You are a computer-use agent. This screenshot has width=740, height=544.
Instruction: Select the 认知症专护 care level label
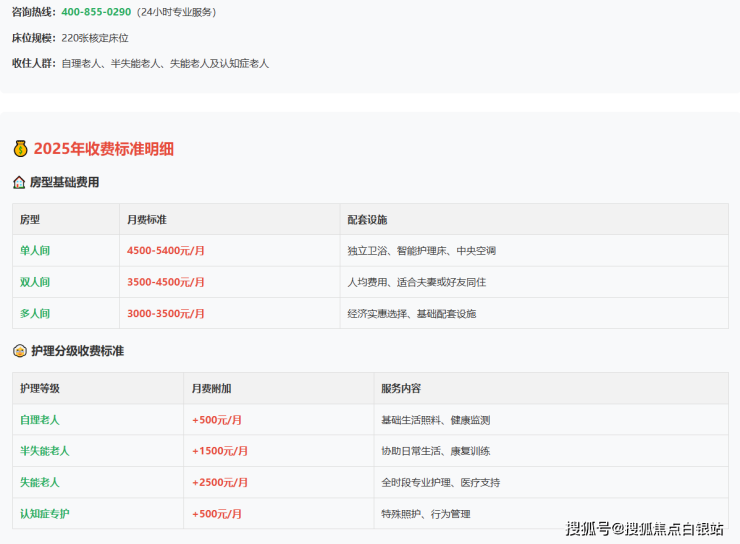tap(45, 514)
